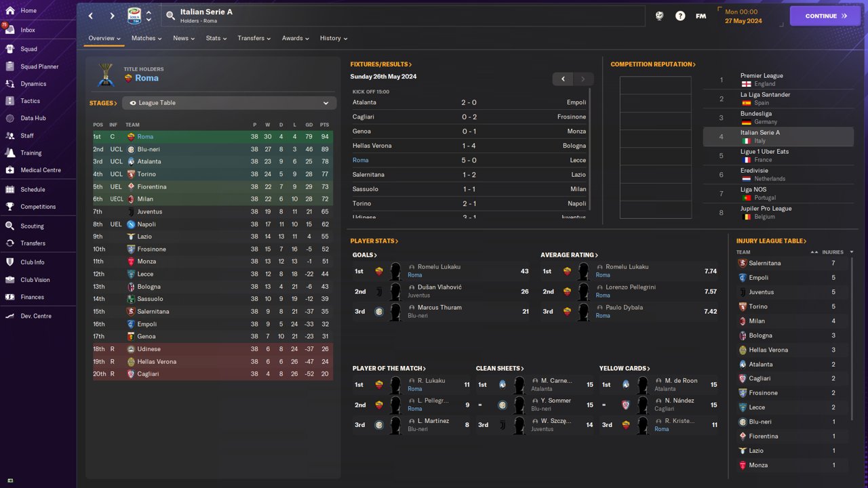This screenshot has height=488, width=868.
Task: Open the Transfers sidebar icon
Action: pos(9,243)
